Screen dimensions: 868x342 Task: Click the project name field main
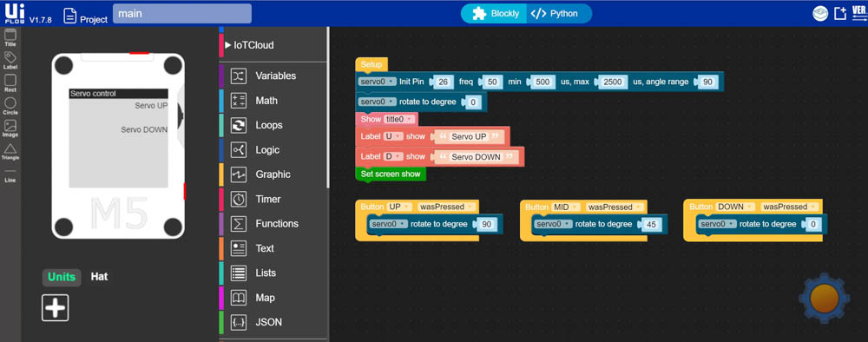click(182, 14)
